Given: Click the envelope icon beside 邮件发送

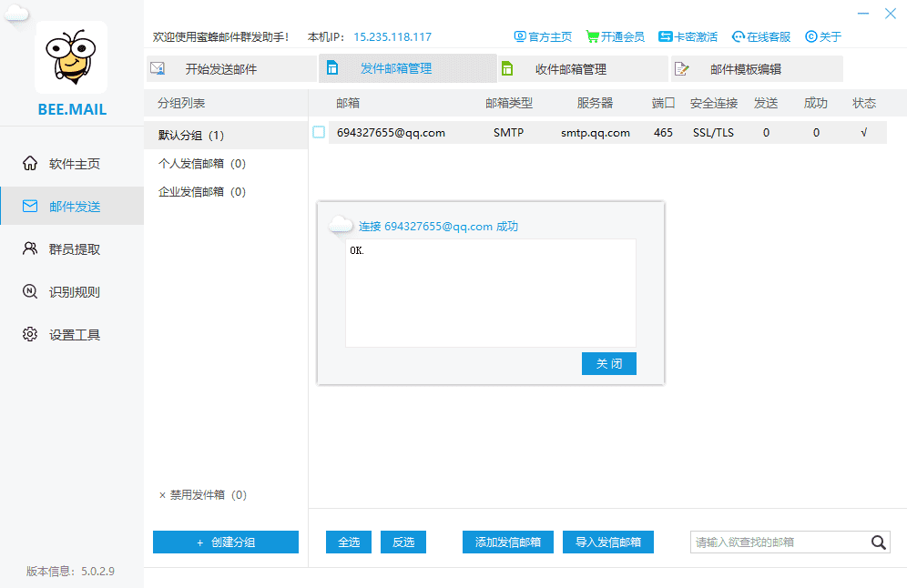Looking at the screenshot, I should click(x=30, y=207).
